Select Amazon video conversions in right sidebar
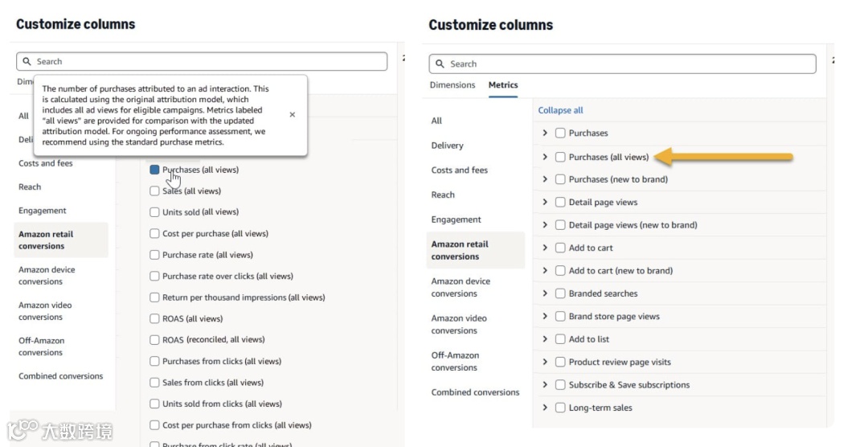868x447 pixels. click(x=461, y=324)
